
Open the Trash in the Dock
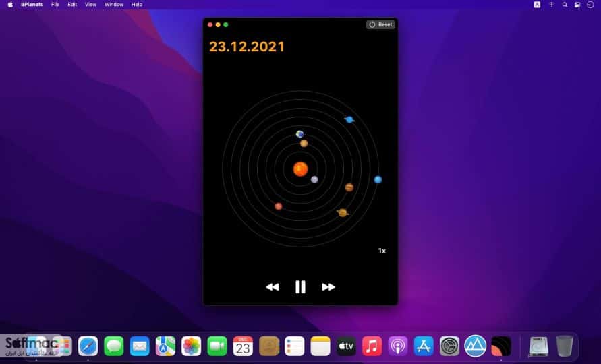(565, 346)
